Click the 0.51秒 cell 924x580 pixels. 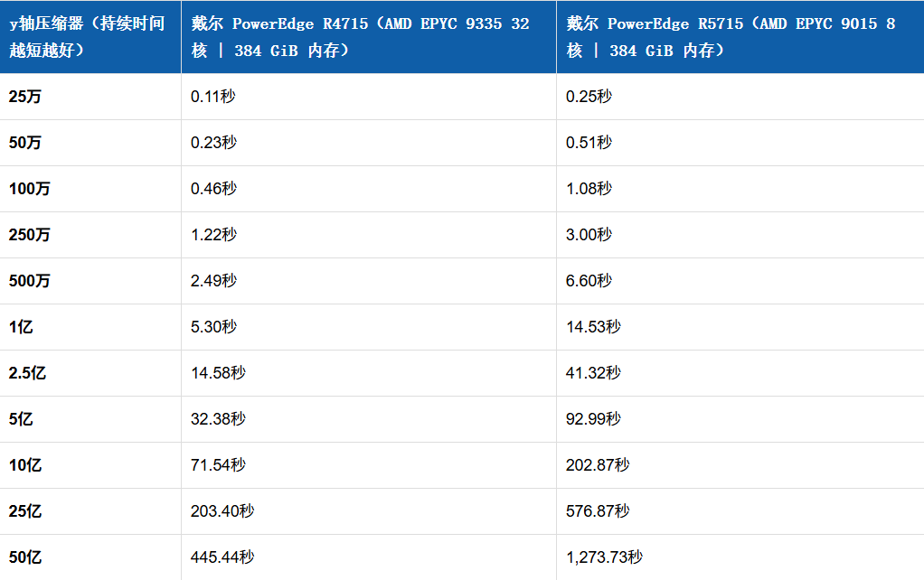[x=740, y=143]
